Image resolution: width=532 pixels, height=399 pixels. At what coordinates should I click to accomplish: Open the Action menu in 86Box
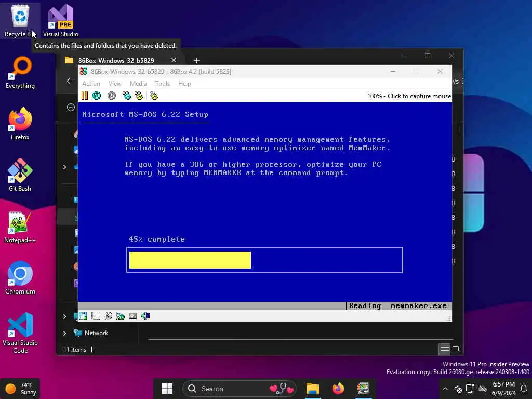[x=91, y=84]
